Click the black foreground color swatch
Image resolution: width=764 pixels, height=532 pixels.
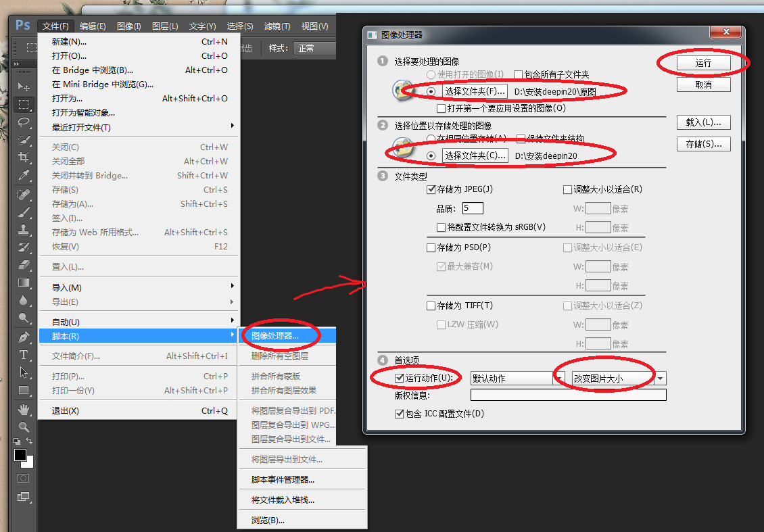tap(20, 454)
